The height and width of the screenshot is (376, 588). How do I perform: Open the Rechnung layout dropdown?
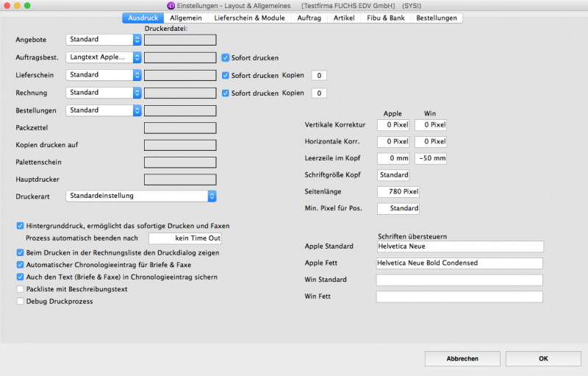pyautogui.click(x=104, y=93)
